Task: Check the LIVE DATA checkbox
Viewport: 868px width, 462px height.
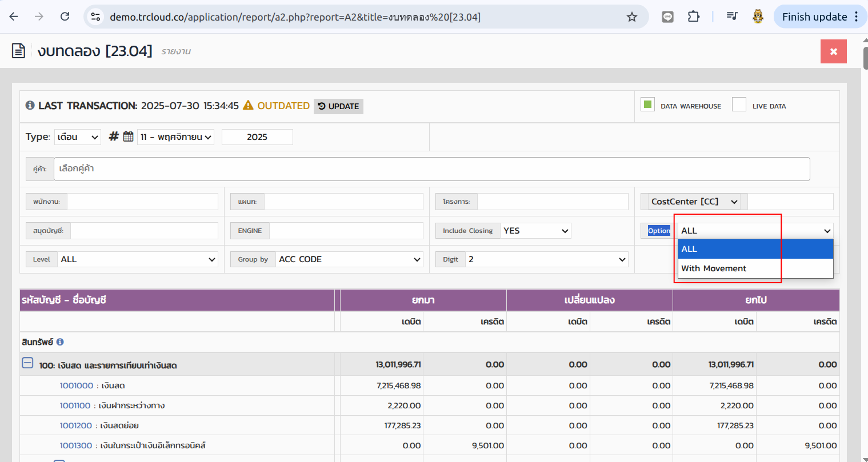Action: click(x=739, y=105)
